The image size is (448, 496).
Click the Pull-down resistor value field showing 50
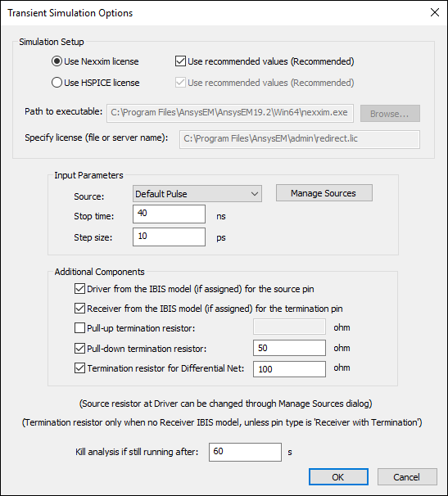tap(289, 348)
